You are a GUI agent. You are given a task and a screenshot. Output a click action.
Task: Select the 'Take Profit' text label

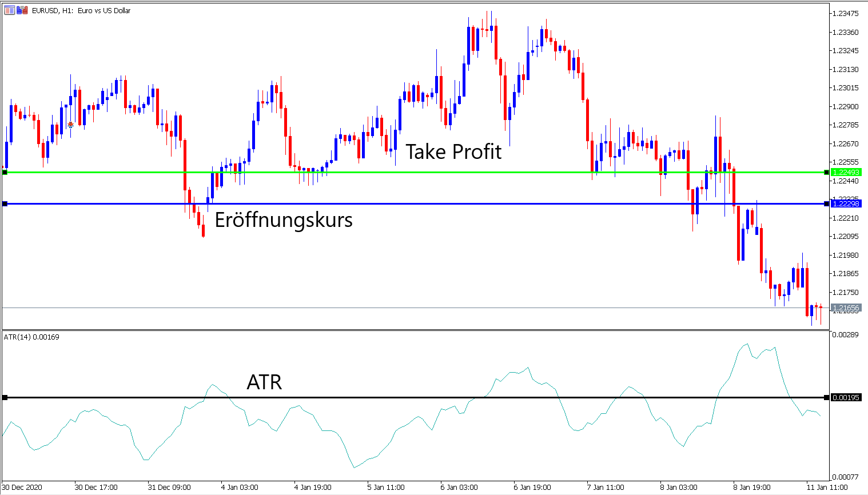point(453,151)
